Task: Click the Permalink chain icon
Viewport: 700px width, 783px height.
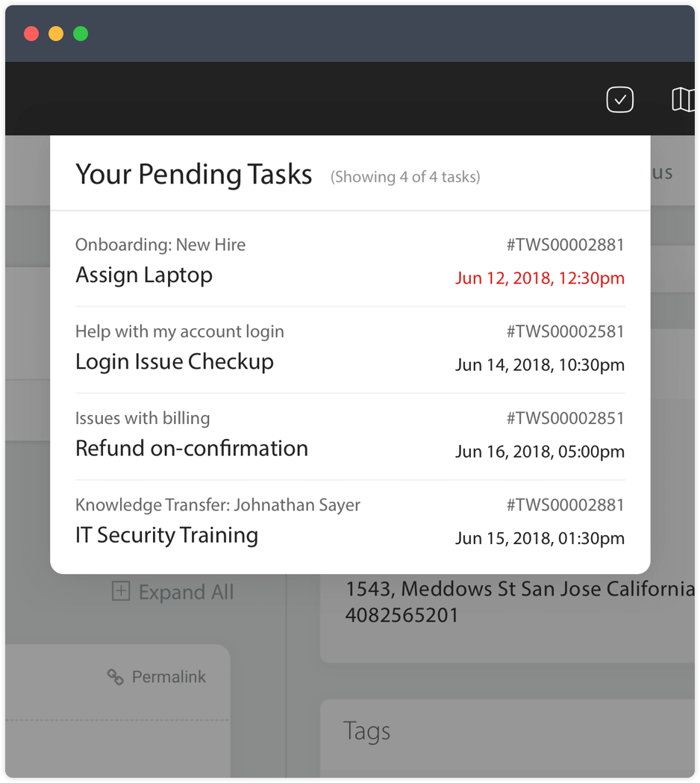Action: pos(115,677)
